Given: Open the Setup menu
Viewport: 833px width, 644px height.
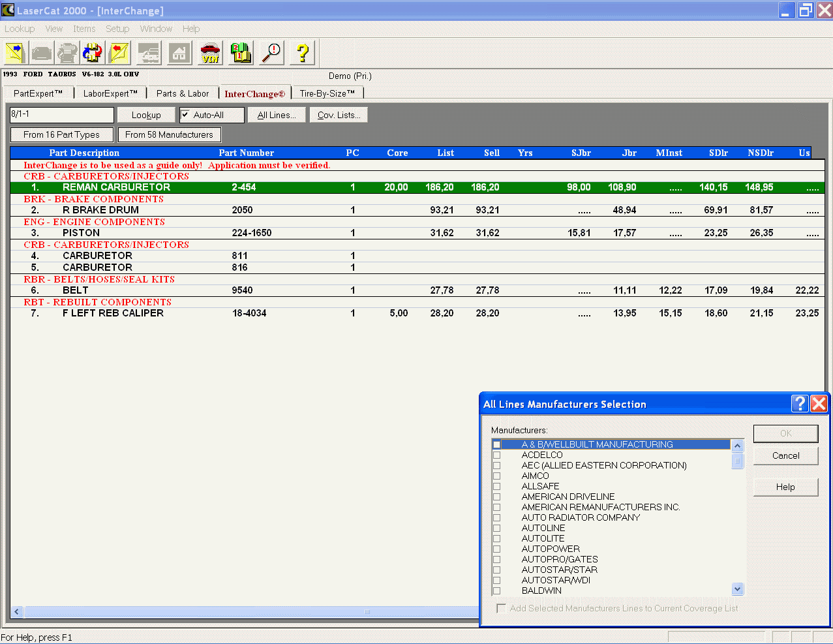Looking at the screenshot, I should coord(117,29).
